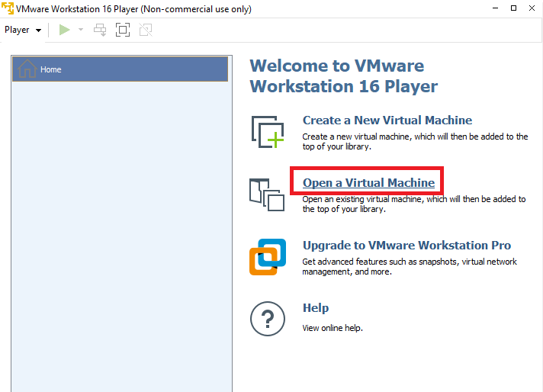The height and width of the screenshot is (392, 543).
Task: Click Upgrade to VMware Workstation Pro link
Action: (x=407, y=245)
